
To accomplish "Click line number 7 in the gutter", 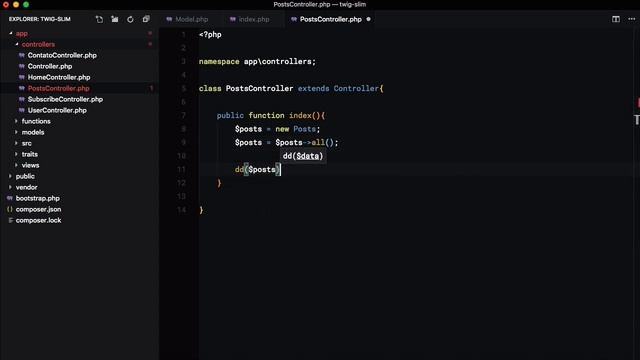I will (183, 116).
